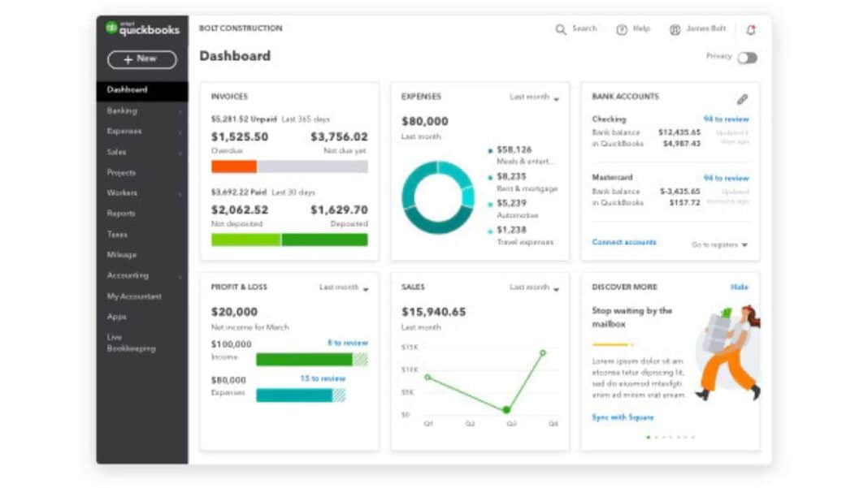
Task: Open Expenses Last month dropdown
Action: [534, 97]
